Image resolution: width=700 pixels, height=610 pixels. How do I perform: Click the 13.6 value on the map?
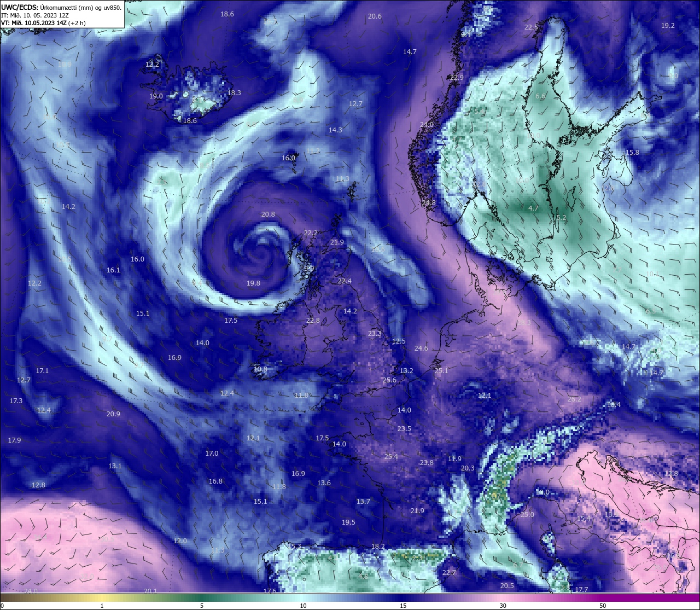coord(324,483)
